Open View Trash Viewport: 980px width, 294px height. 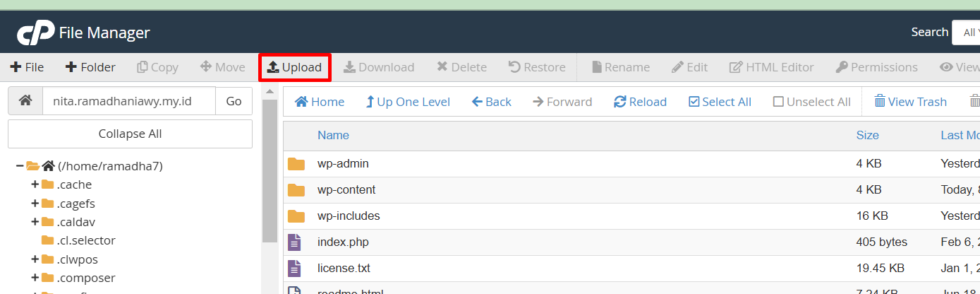[911, 102]
